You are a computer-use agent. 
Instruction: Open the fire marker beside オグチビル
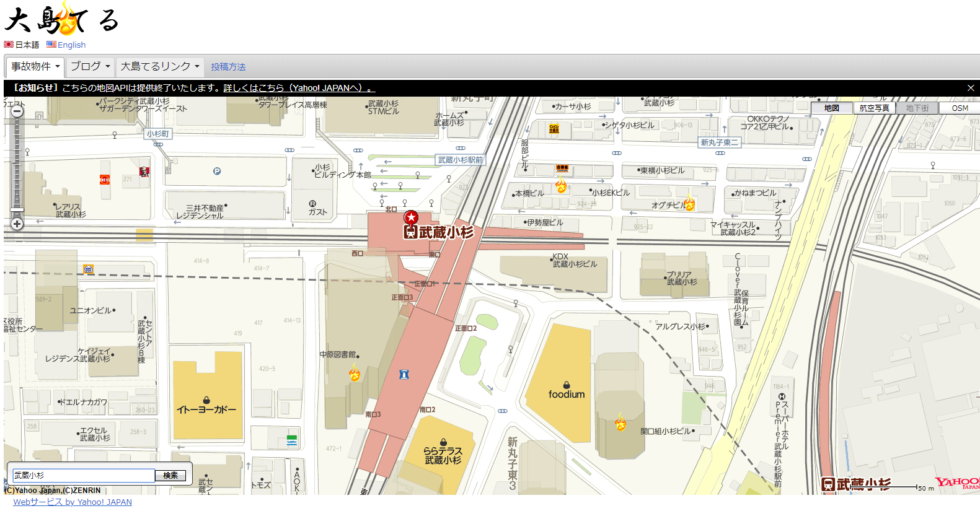(689, 203)
